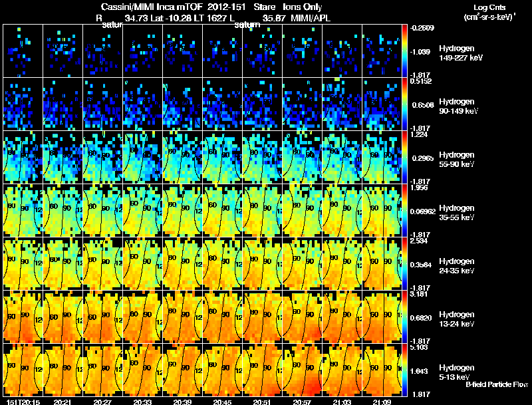Open the 55-90 keV panel at 20:27
This screenshot has height=405, width=532.
102,157
